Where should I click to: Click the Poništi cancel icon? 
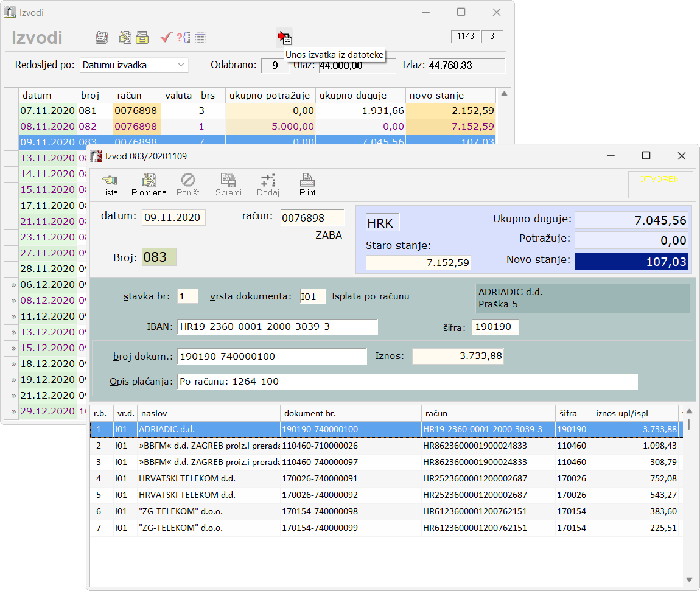[x=188, y=184]
